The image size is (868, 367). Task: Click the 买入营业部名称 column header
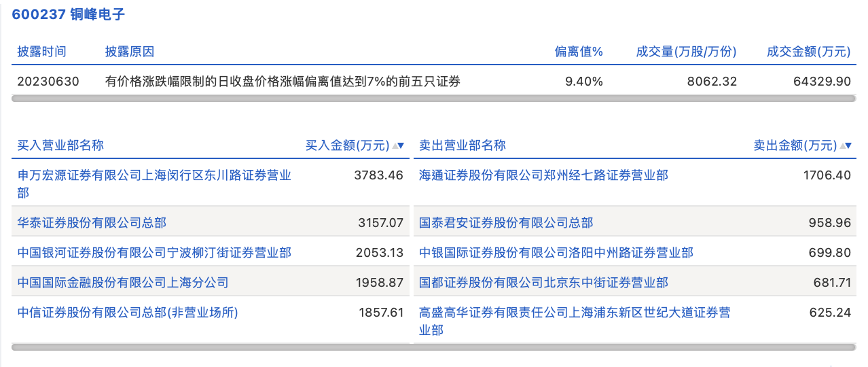click(60, 145)
